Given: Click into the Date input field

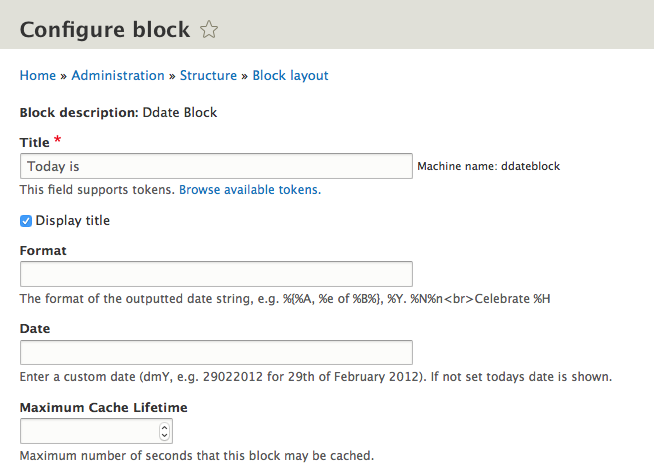Looking at the screenshot, I should (x=216, y=352).
